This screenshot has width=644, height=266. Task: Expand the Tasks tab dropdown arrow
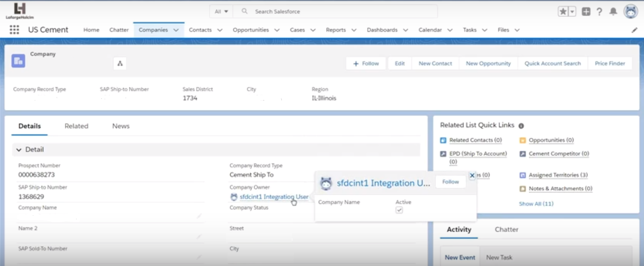[485, 30]
